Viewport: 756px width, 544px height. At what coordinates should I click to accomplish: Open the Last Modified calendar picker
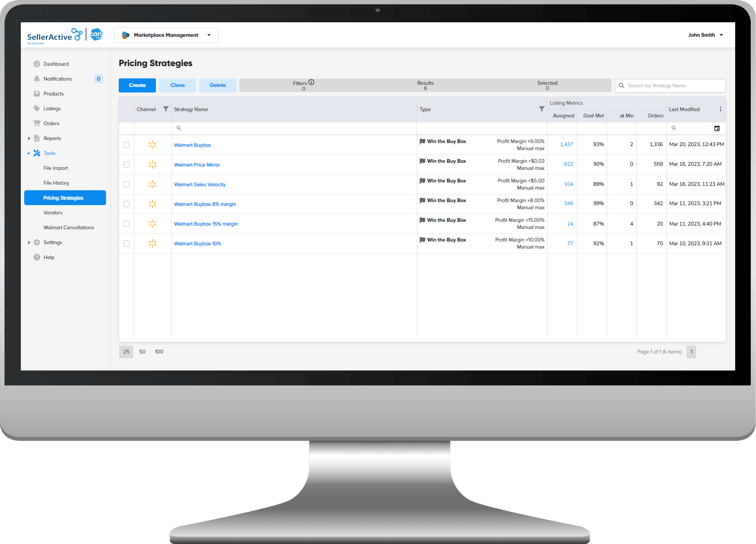[x=717, y=128]
